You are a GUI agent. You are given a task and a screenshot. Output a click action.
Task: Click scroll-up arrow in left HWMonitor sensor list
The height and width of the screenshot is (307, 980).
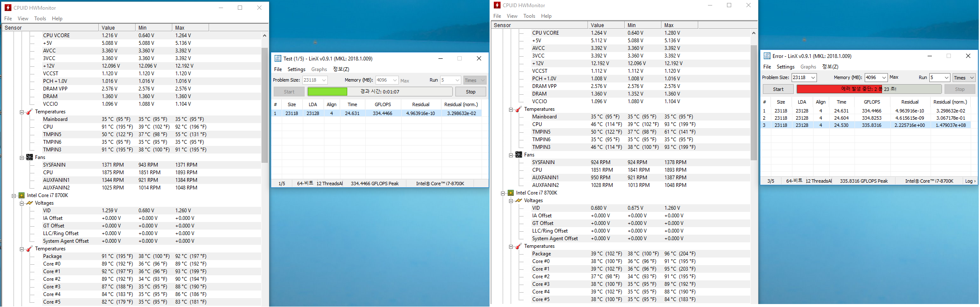[x=265, y=36]
